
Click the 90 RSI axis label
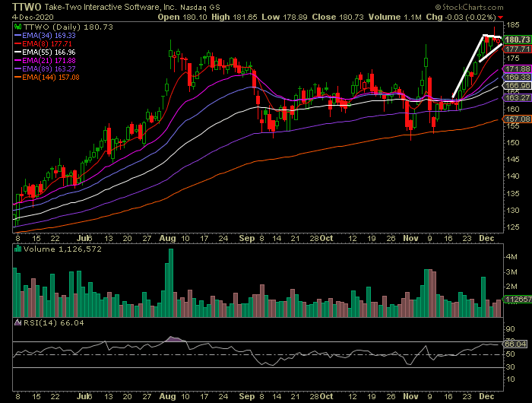click(510, 329)
